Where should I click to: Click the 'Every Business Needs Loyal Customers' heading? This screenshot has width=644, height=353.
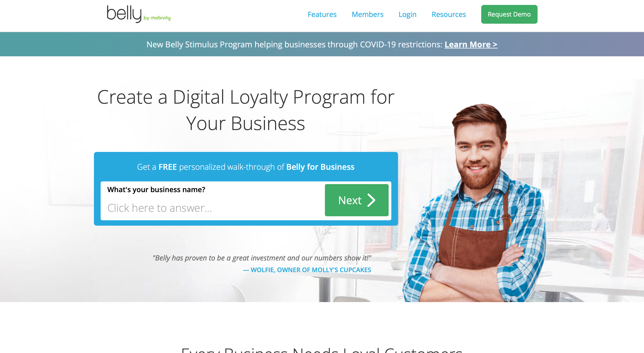point(322,350)
